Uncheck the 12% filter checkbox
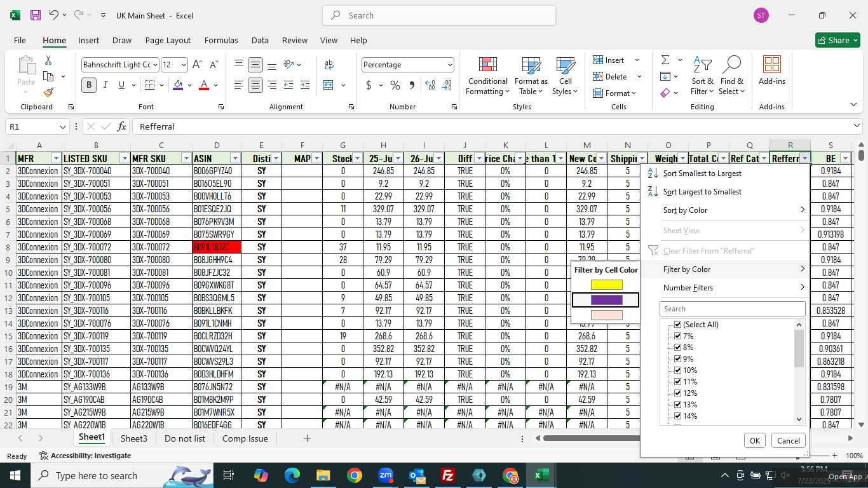 click(x=677, y=393)
